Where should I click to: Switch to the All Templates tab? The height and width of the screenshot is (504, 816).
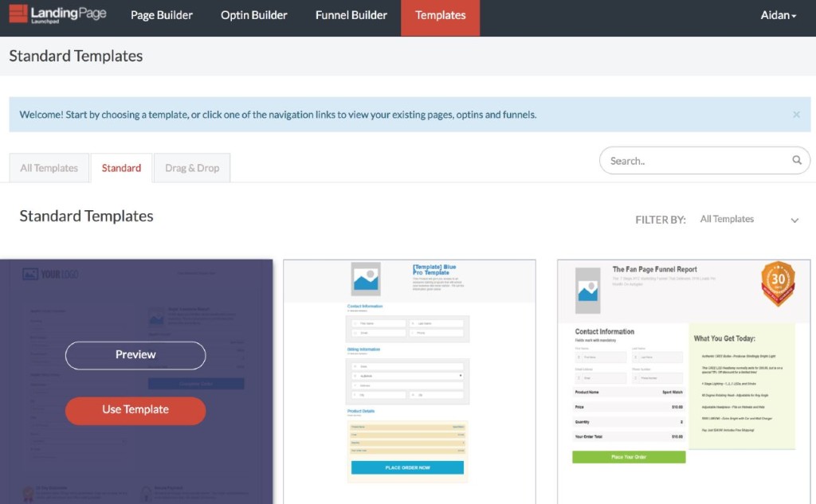click(49, 168)
